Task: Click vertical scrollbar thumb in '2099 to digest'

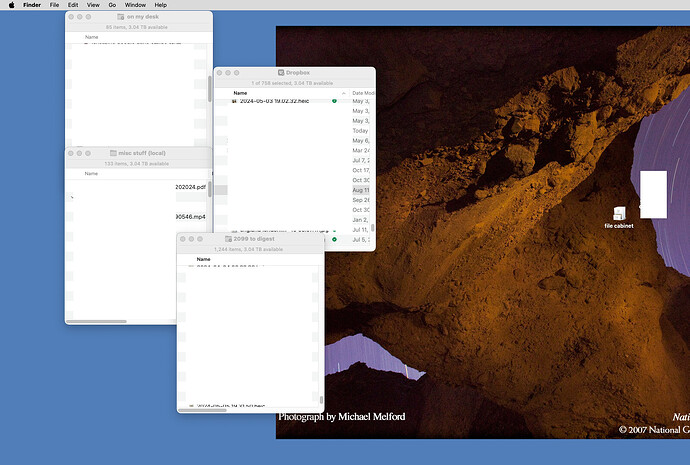Action: [x=321, y=400]
